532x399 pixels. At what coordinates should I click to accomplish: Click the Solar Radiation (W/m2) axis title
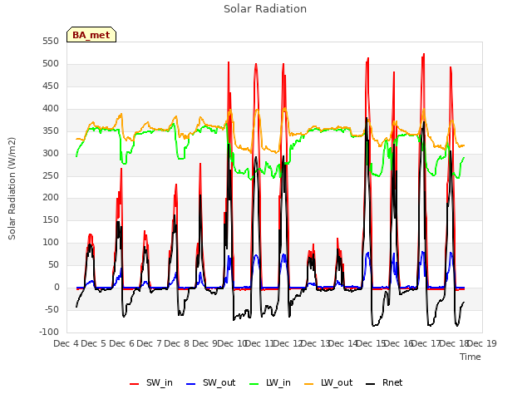point(12,189)
